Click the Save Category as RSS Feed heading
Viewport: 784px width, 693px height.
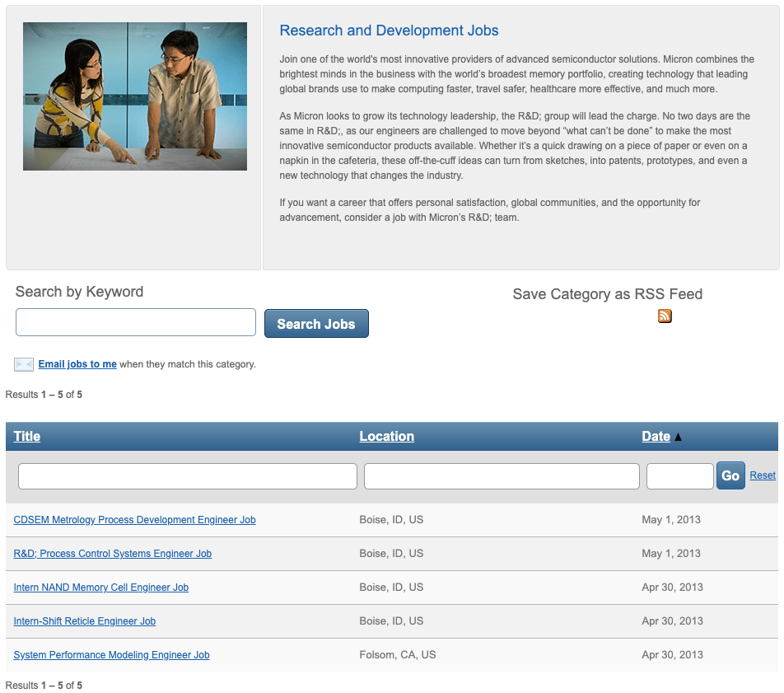(608, 294)
